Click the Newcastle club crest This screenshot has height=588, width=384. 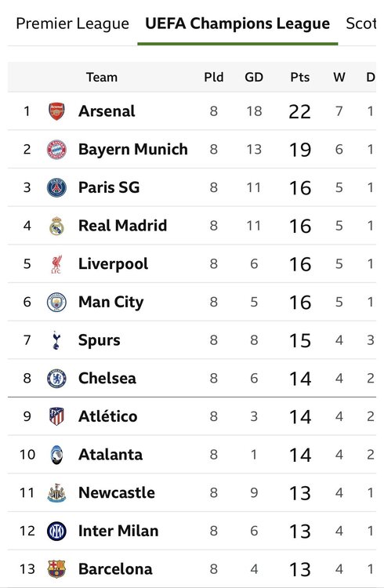tap(56, 493)
